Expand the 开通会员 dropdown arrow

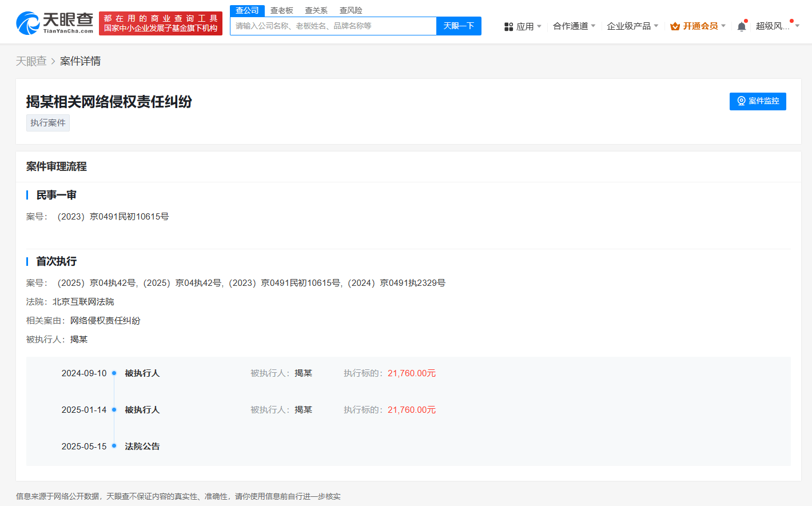click(x=723, y=26)
